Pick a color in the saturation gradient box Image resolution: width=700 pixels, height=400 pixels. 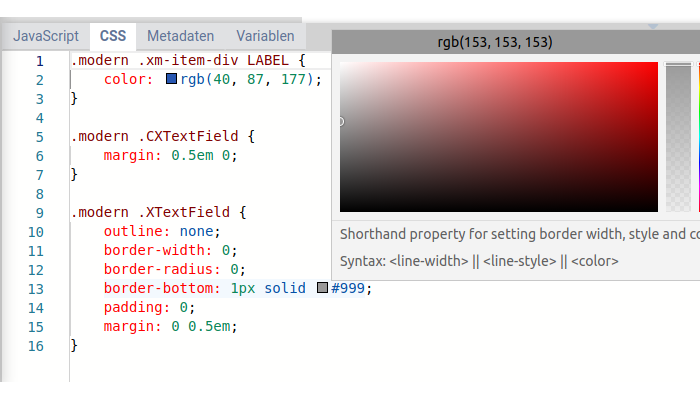[499, 137]
